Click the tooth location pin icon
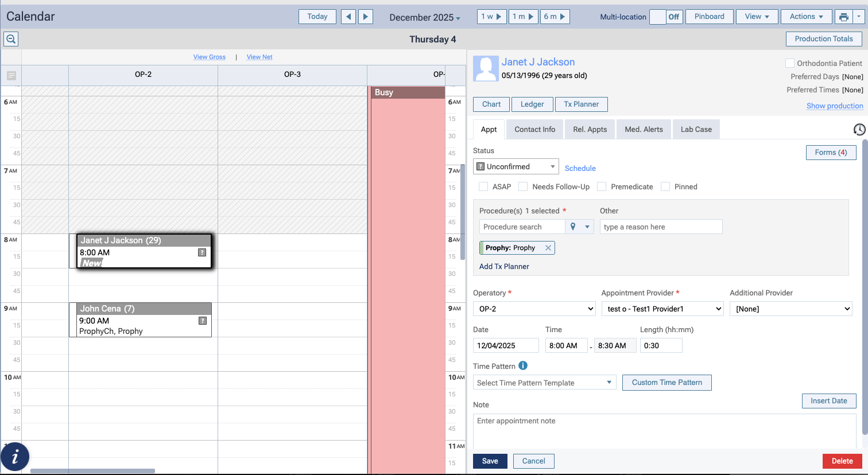The width and height of the screenshot is (868, 475). 573,227
